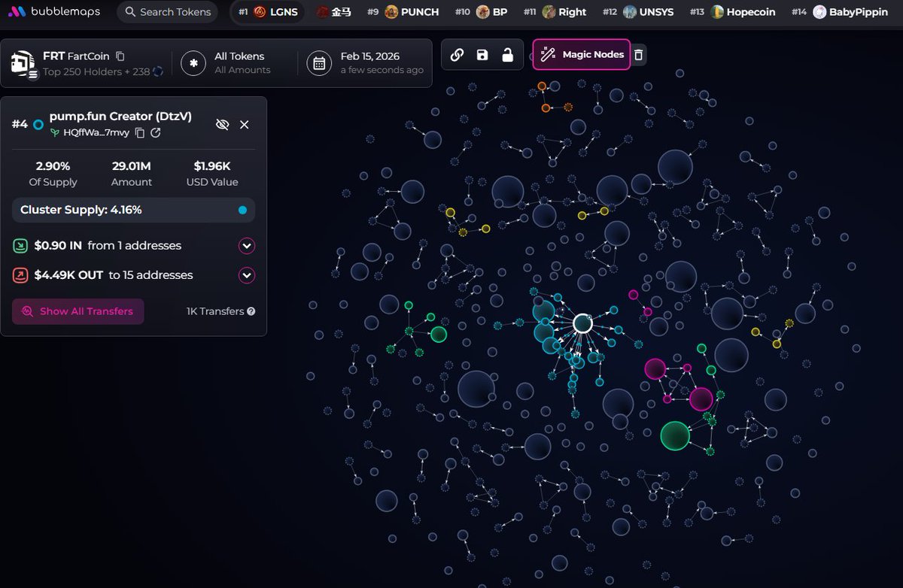903x588 pixels.
Task: Click the $4.49K OUT to 15 addresses row
Action: click(134, 275)
